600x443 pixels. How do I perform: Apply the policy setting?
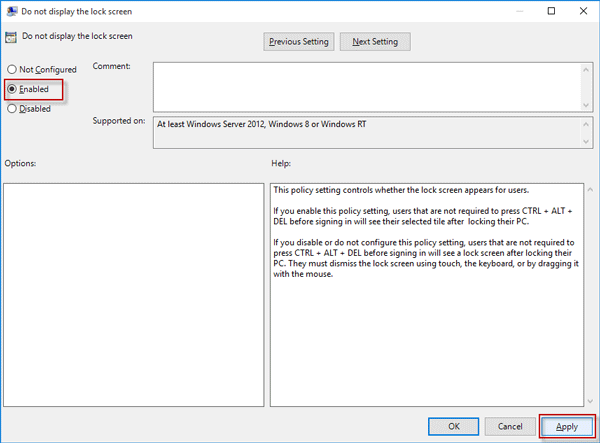click(566, 426)
